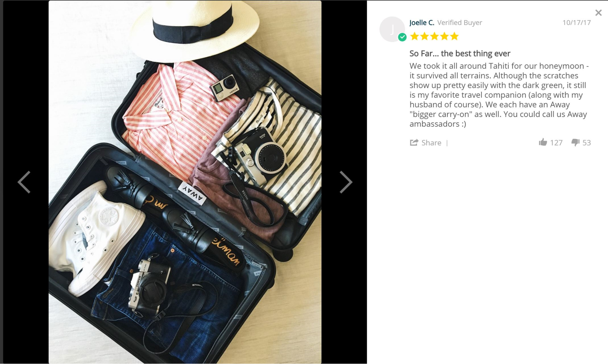Click the review title "So Far... the best thing ever"
Image resolution: width=608 pixels, height=364 pixels.
pos(460,53)
